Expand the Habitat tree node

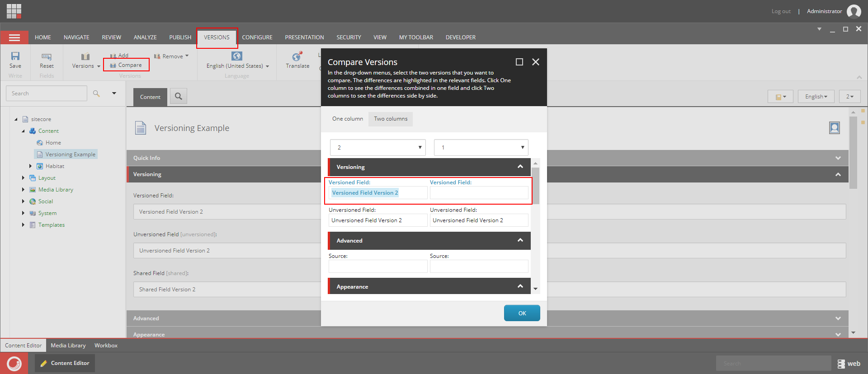(x=30, y=166)
